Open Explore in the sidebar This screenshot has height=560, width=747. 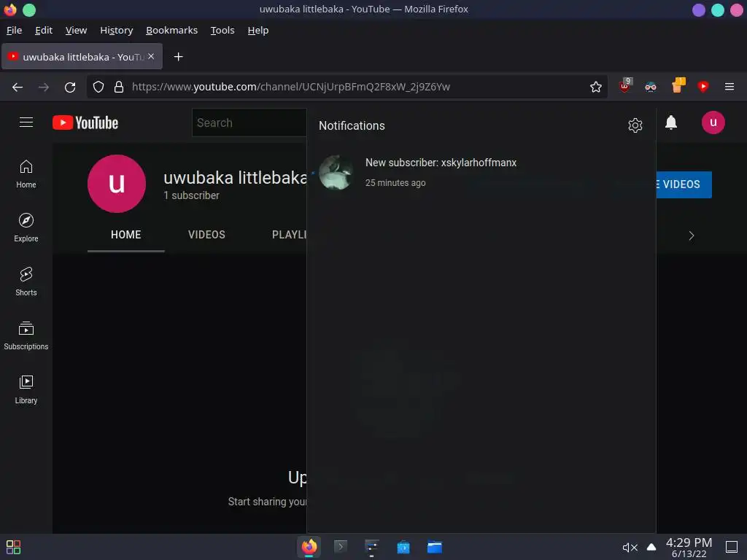click(x=26, y=227)
